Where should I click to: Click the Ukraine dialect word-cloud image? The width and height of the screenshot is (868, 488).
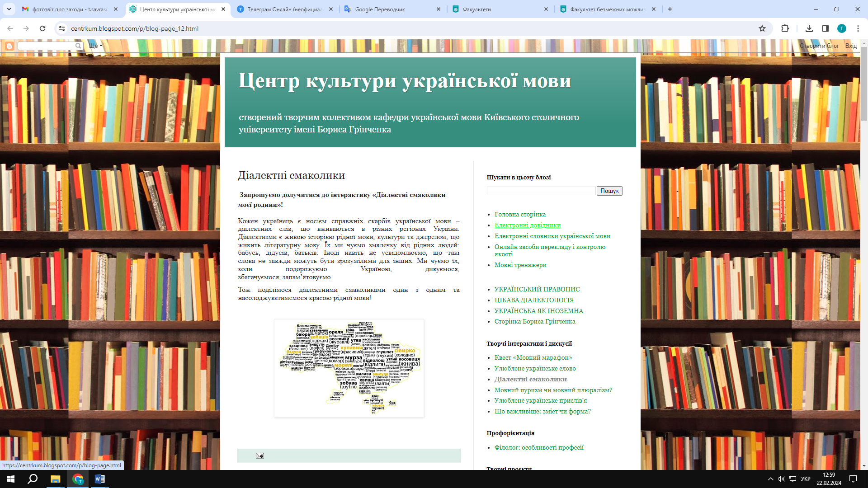(349, 368)
